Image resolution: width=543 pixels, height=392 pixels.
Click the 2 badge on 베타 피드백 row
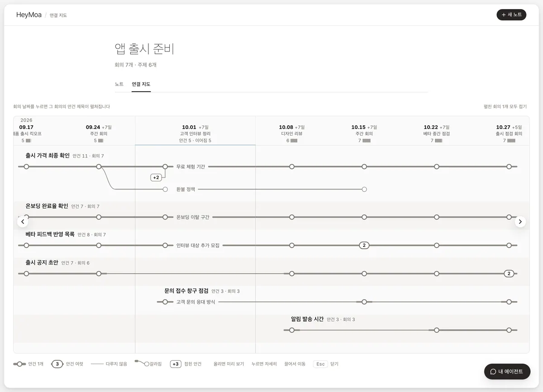coord(364,246)
